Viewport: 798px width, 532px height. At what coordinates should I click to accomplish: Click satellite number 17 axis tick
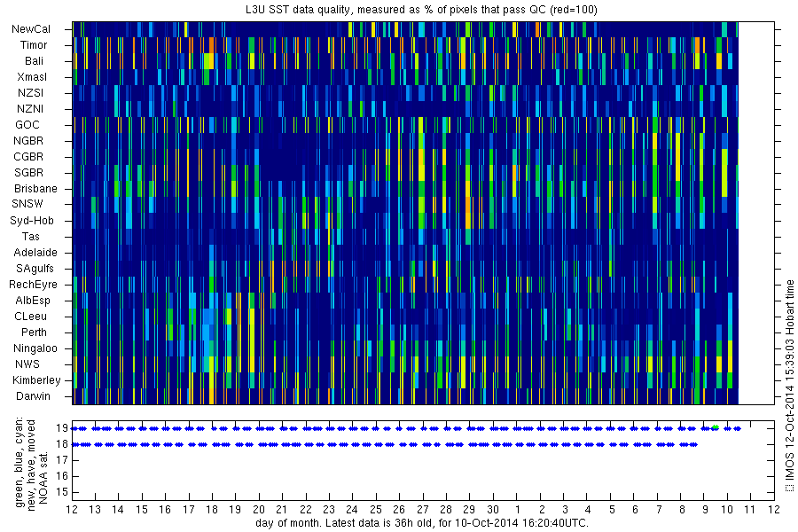click(x=62, y=460)
